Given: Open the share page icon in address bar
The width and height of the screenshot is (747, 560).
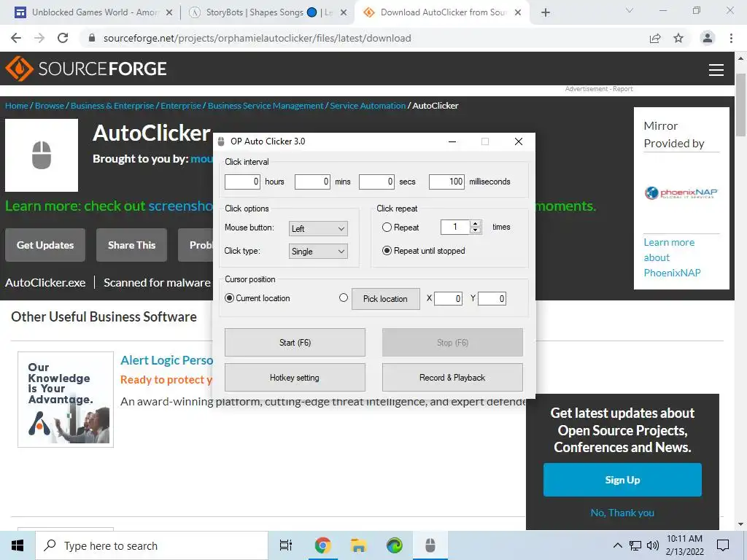Looking at the screenshot, I should tap(655, 38).
